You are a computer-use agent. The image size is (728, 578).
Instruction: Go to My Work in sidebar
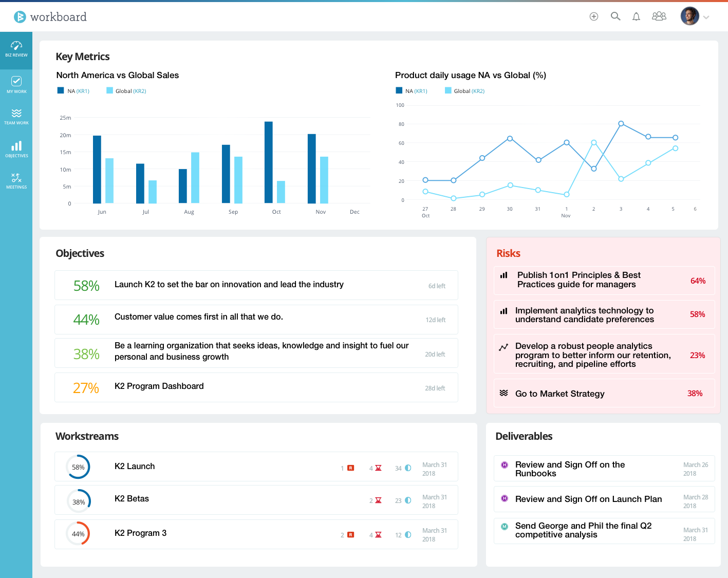(16, 85)
